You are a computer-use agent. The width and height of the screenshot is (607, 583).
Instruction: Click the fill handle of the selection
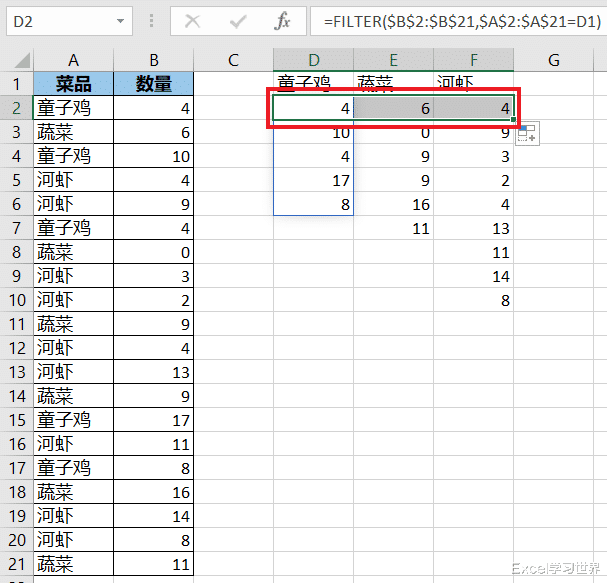pos(513,120)
